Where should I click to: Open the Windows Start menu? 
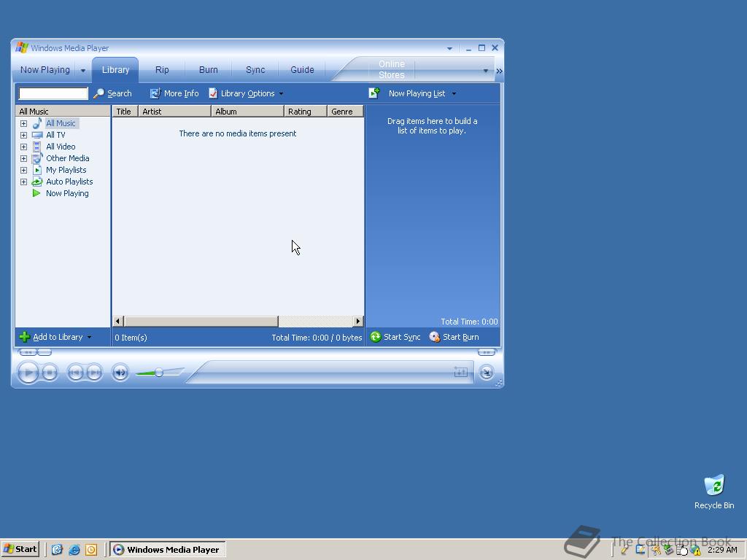20,549
